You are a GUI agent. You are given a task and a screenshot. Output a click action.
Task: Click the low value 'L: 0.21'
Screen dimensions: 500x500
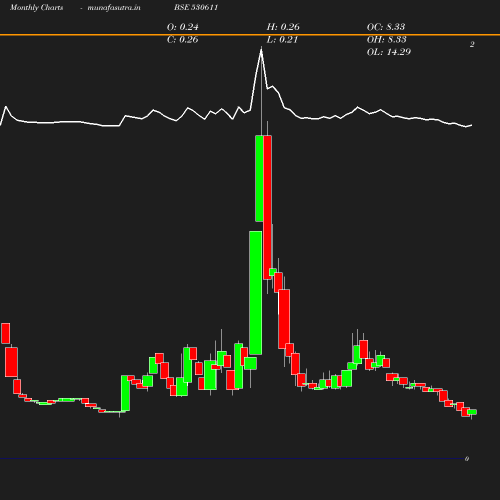[282, 39]
